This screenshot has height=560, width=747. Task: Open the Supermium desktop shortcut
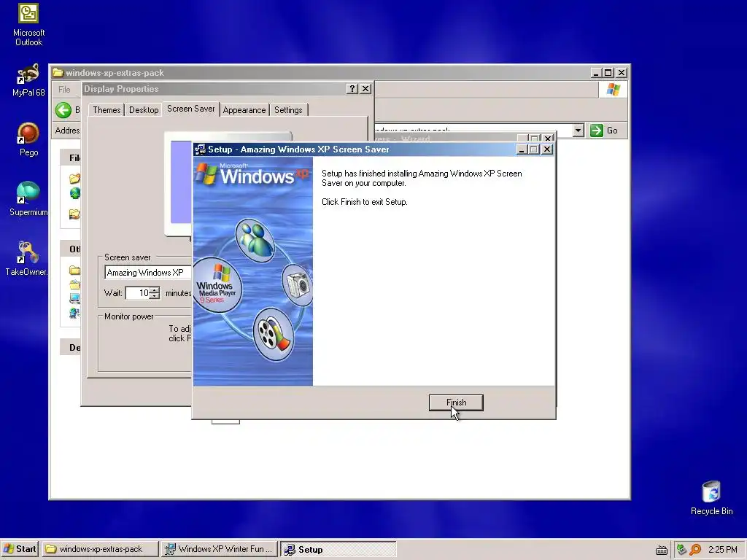coord(28,199)
